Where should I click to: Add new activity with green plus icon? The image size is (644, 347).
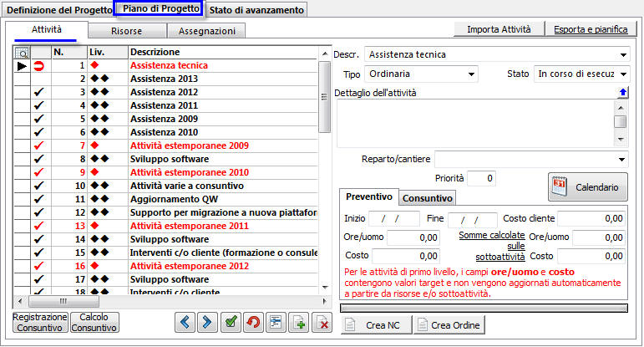[298, 324]
